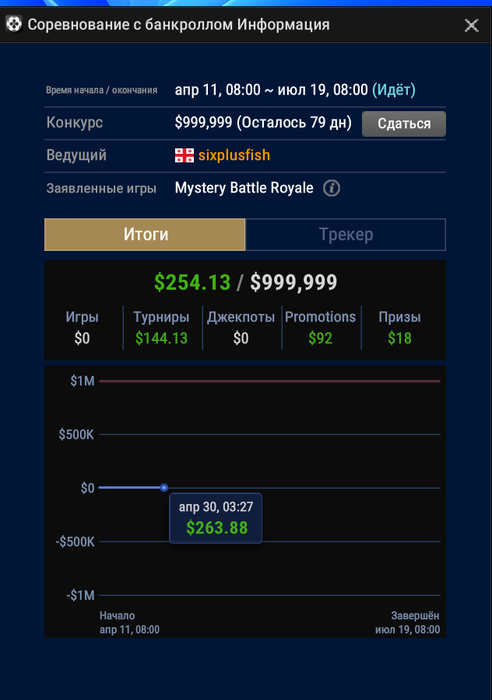Click the $500K axis label on chart
Viewport: 492px width, 700px height.
[x=76, y=434]
